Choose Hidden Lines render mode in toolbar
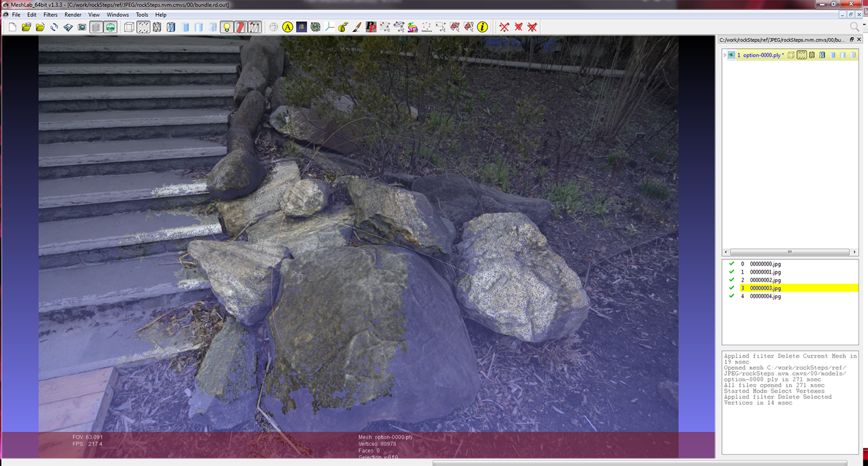Viewport: 868px width, 466px height. tap(171, 27)
